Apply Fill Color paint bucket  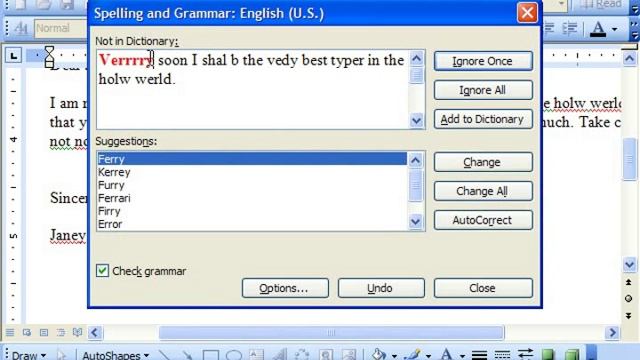378,354
